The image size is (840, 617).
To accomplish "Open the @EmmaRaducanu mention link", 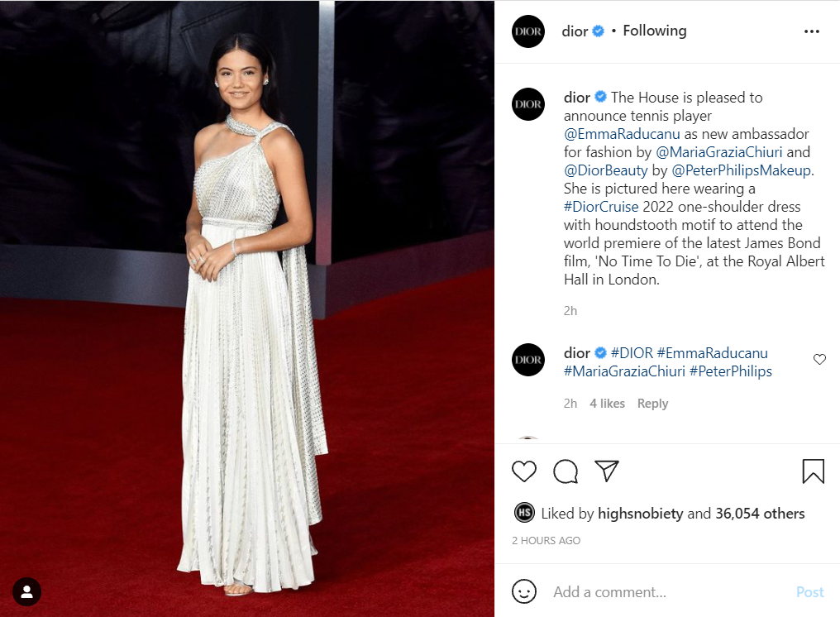I will coord(622,134).
